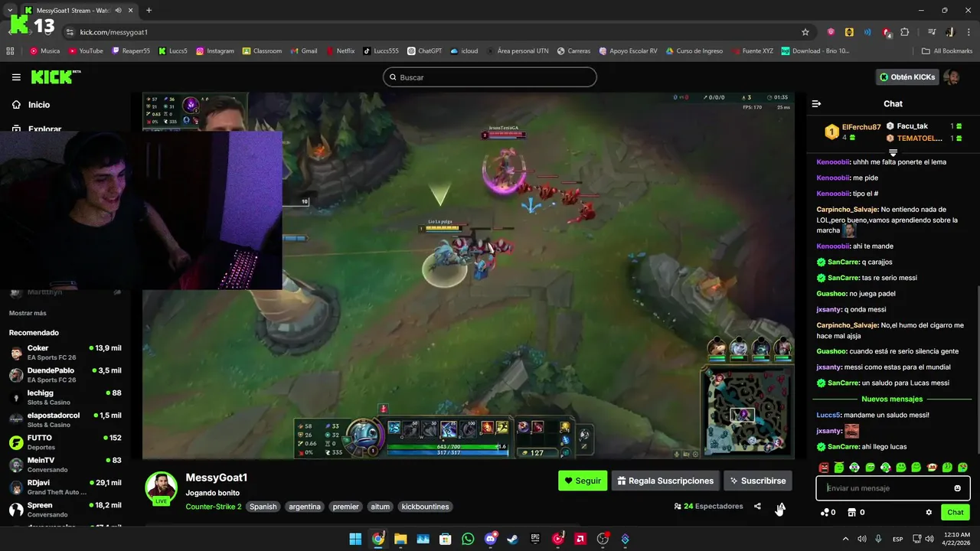Screen dimensions: 980x551
Task: Open Chrome media controls icon
Action: point(932,32)
